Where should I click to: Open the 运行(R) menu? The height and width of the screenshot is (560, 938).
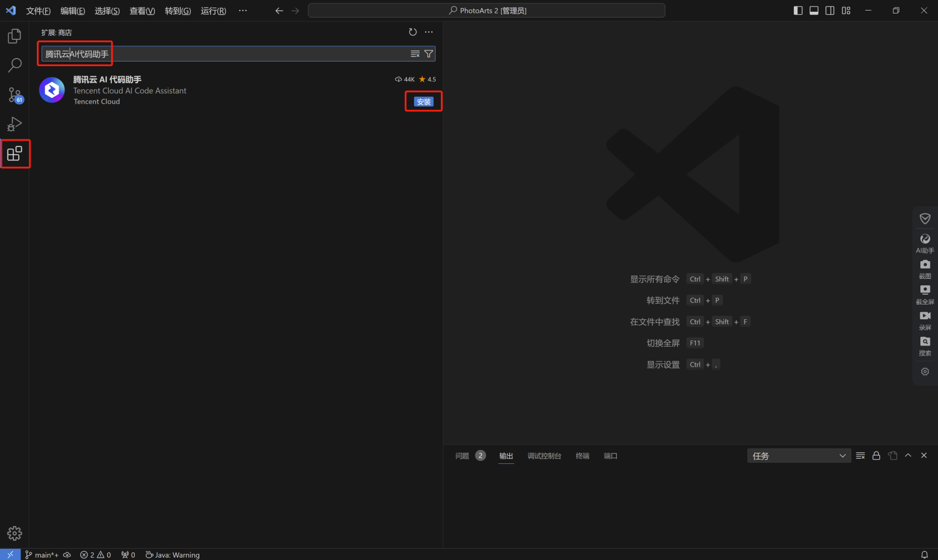213,11
